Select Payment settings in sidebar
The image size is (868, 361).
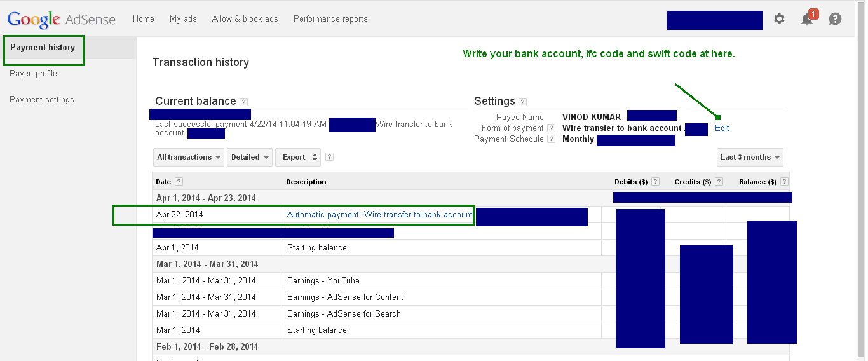click(x=42, y=100)
